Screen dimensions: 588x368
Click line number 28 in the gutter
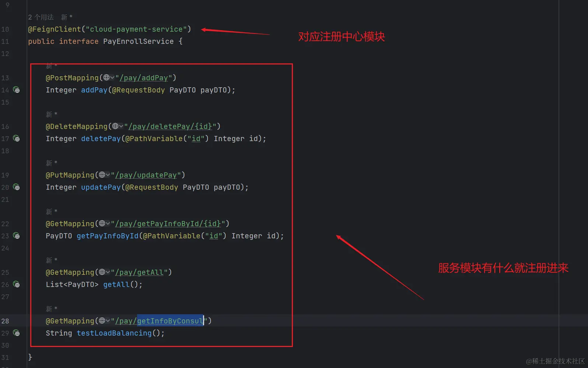point(5,321)
